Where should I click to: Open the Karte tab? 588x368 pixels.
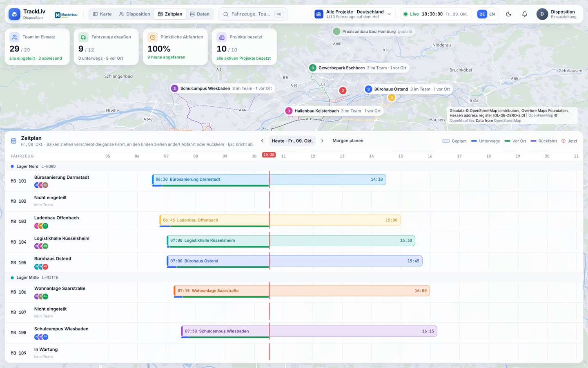tap(102, 14)
